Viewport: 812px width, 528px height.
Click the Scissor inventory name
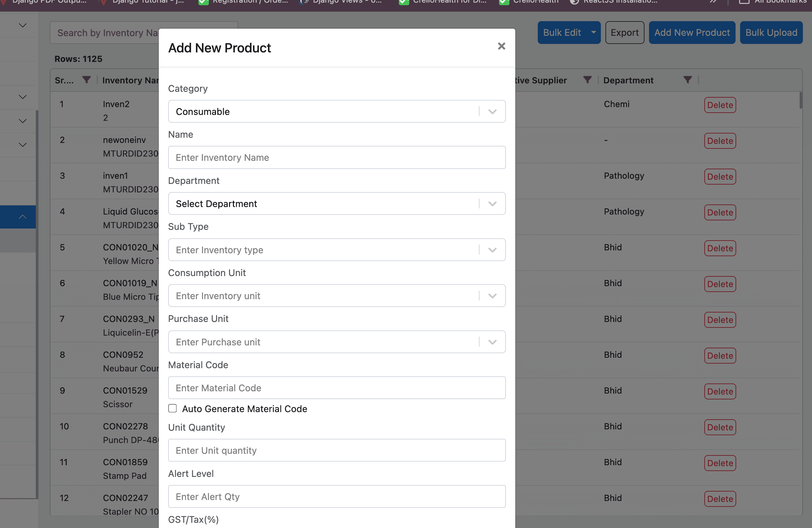(x=118, y=404)
